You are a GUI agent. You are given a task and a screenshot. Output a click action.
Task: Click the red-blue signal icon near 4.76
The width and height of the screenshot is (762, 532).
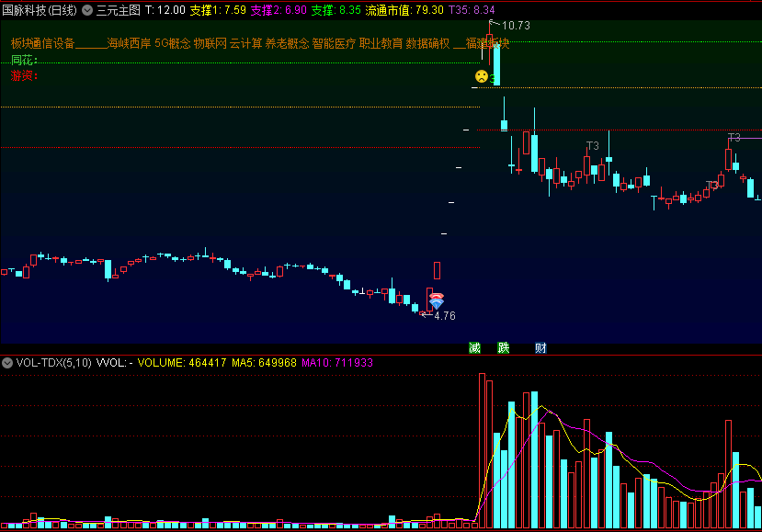click(437, 300)
